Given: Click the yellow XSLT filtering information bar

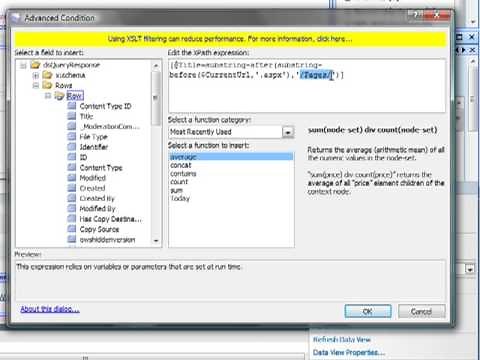Looking at the screenshot, I should 230,39.
